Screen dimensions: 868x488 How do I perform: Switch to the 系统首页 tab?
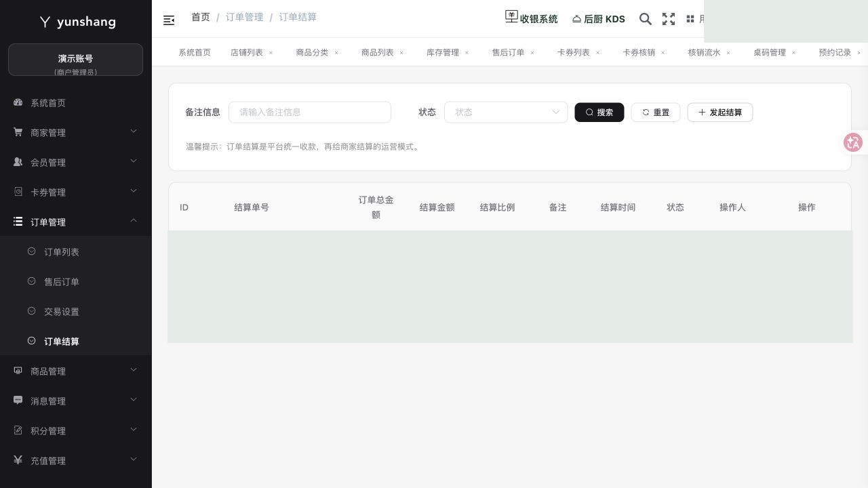point(195,52)
